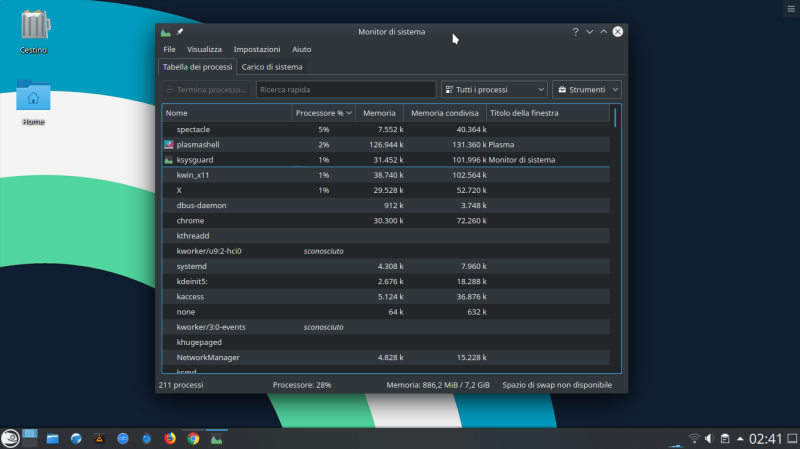Select the kthreadd process row
Image resolution: width=800 pixels, height=449 pixels.
[386, 236]
